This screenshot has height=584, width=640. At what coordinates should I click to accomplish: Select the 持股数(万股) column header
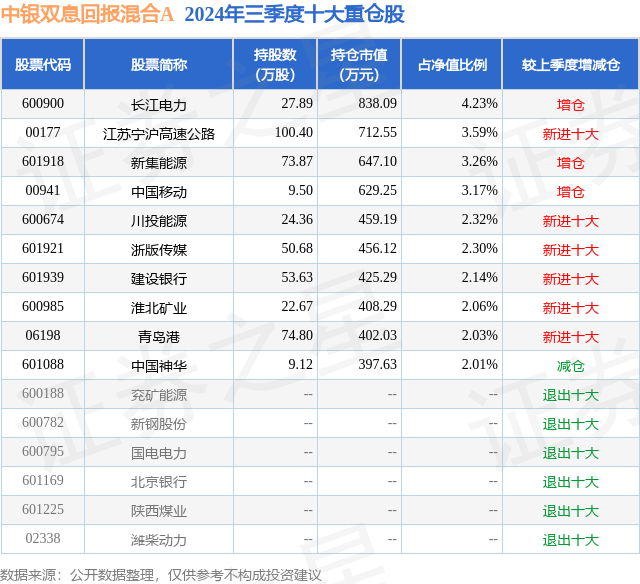tap(275, 64)
